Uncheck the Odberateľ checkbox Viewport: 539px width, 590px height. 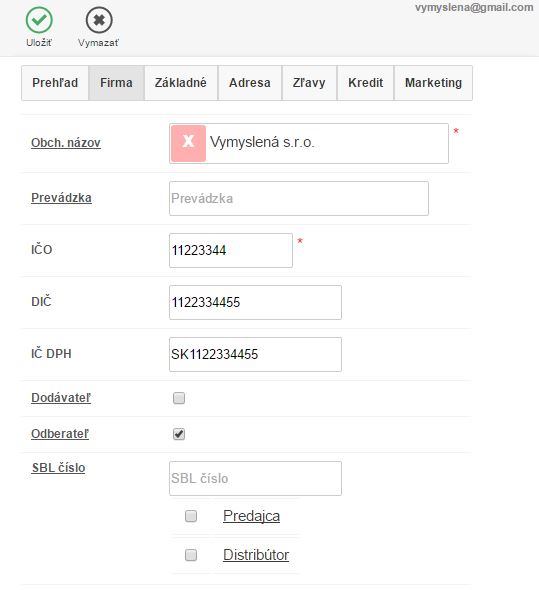pyautogui.click(x=179, y=434)
